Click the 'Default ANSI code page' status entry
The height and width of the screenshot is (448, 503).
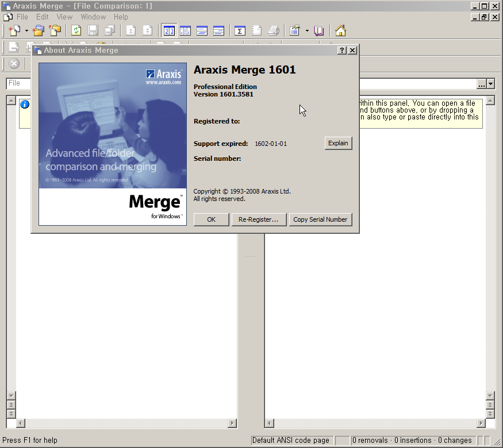[291, 441]
